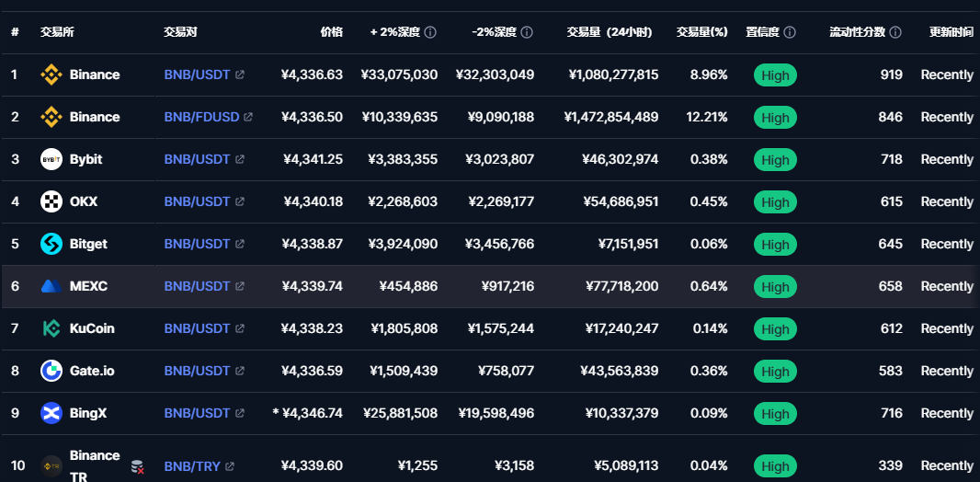980x482 pixels.
Task: Open the MEXC exchange name link
Action: (88, 286)
